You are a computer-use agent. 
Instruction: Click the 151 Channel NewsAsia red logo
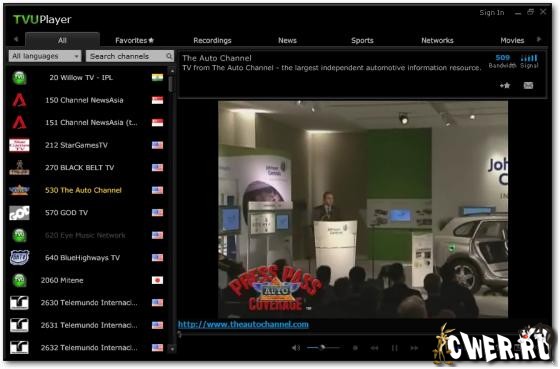pos(19,123)
